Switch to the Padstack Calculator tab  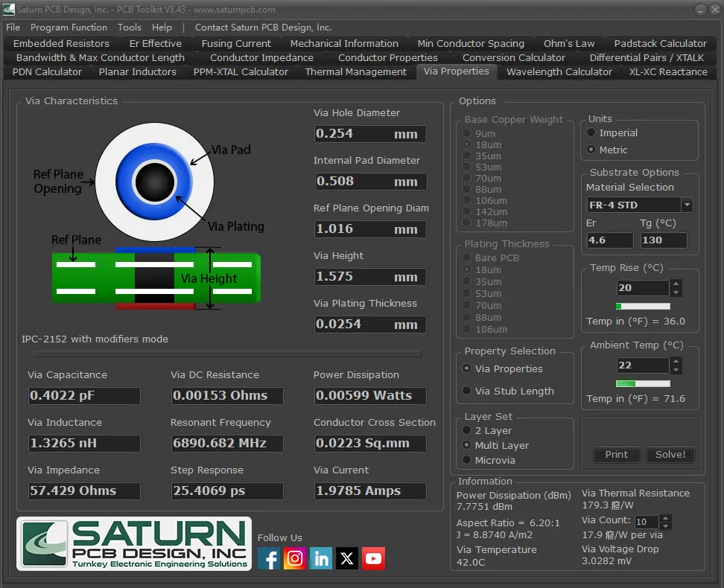coord(660,43)
